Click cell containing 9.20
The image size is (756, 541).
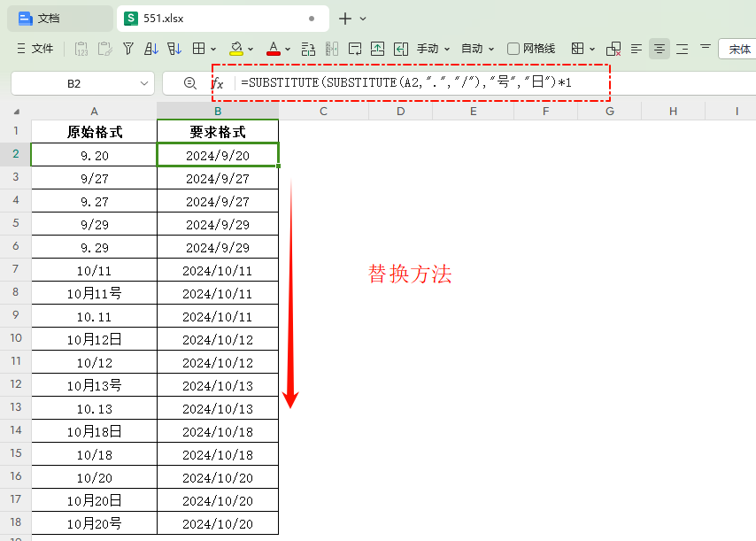pyautogui.click(x=94, y=155)
